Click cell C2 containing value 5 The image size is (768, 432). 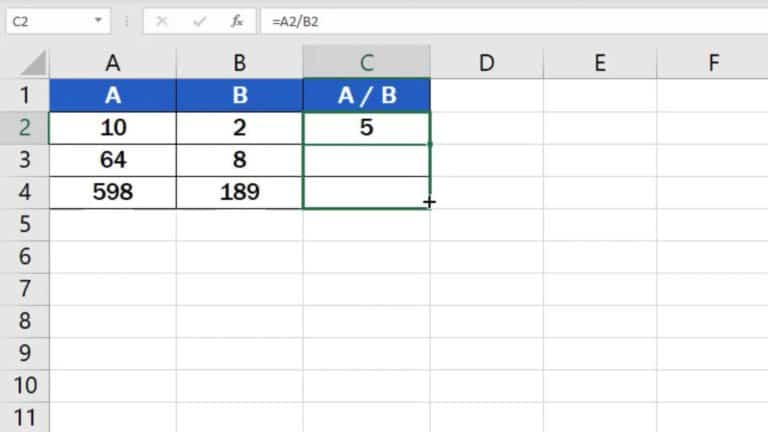pyautogui.click(x=367, y=128)
